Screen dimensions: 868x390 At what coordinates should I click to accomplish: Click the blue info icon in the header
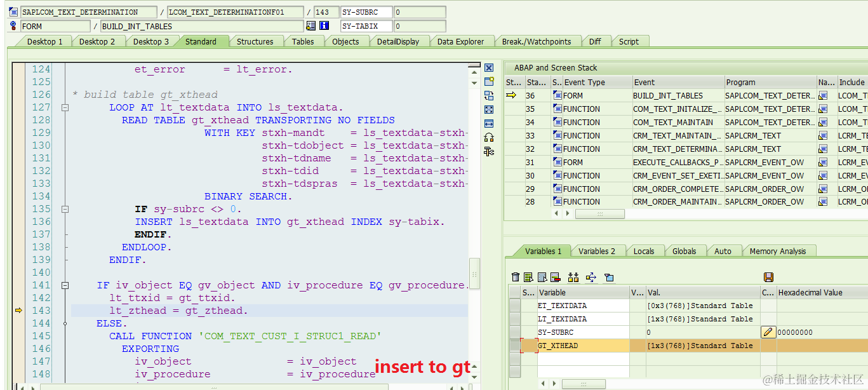(x=324, y=26)
